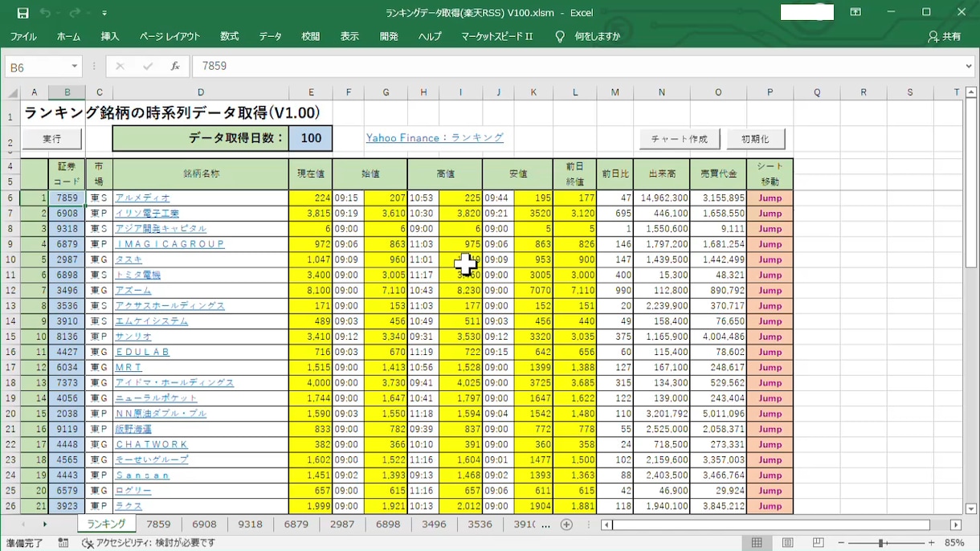The width and height of the screenshot is (980, 551).
Task: Open the マーケットスピード II tab
Action: pos(497,37)
